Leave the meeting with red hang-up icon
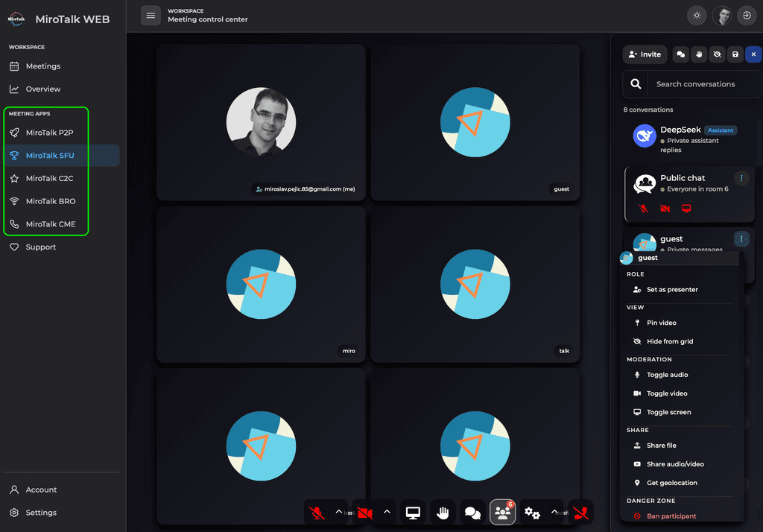Image resolution: width=763 pixels, height=532 pixels. tap(580, 513)
